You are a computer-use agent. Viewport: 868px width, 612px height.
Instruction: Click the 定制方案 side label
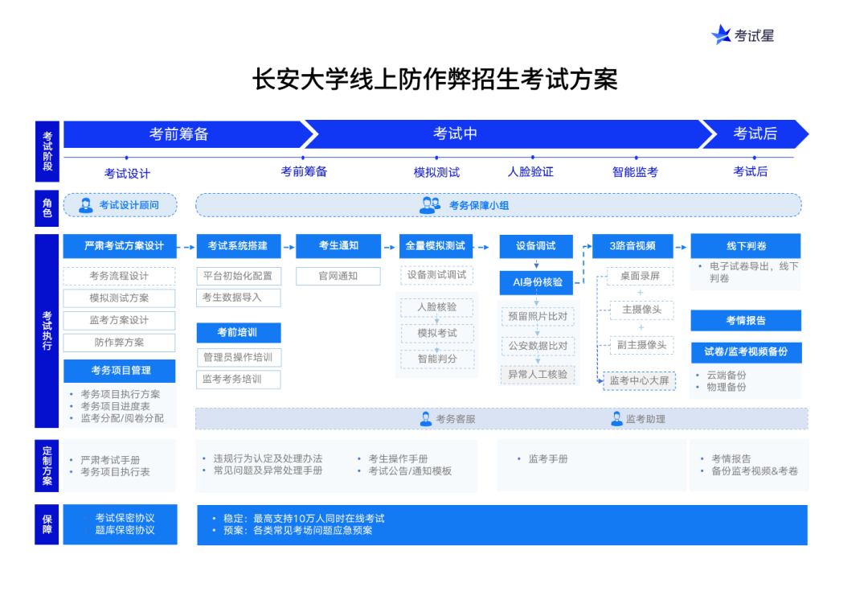[x=47, y=466]
